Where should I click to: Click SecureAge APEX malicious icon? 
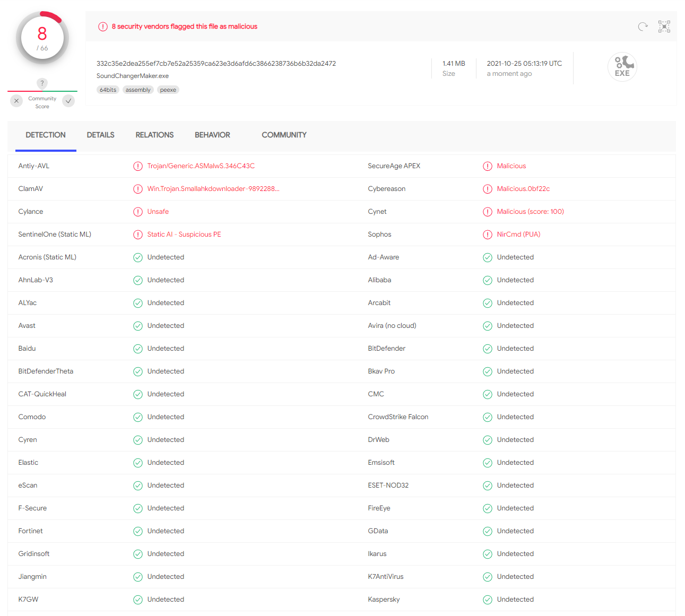(x=488, y=166)
